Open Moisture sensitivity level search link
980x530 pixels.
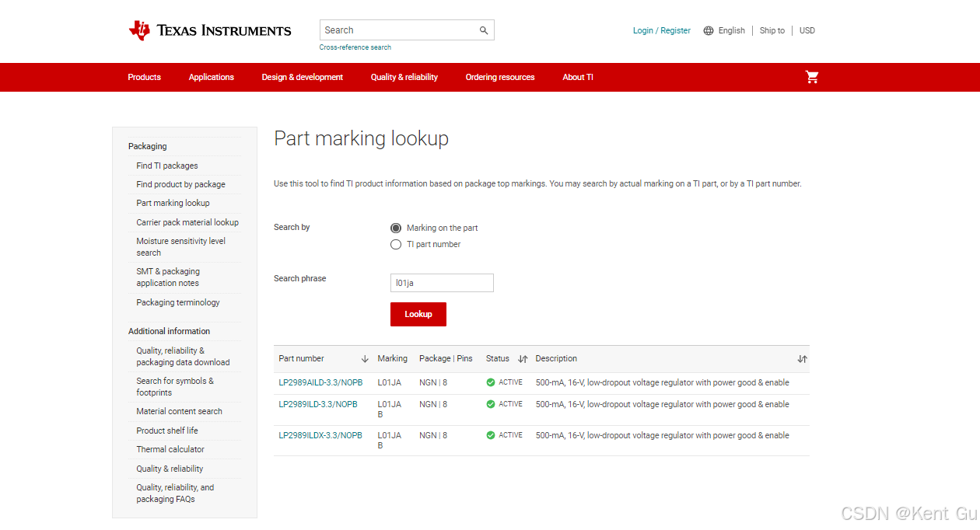click(181, 247)
